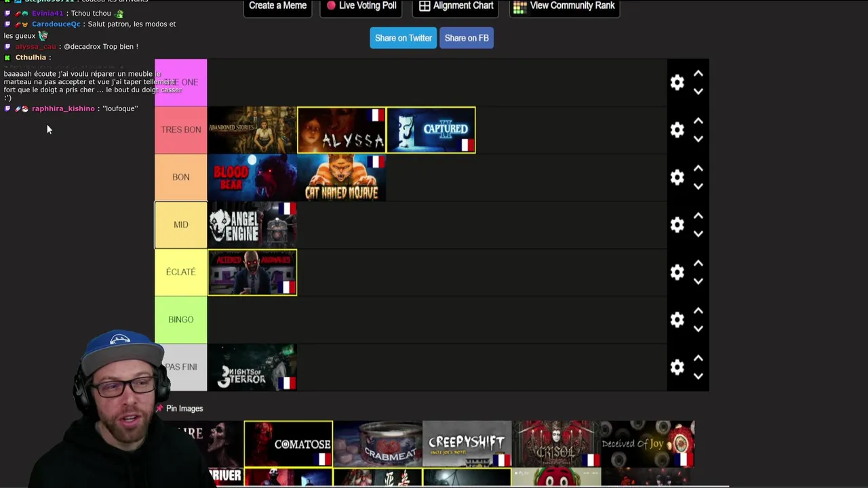Pick the Comatose image from the pool
868x488 pixels.
coord(288,444)
